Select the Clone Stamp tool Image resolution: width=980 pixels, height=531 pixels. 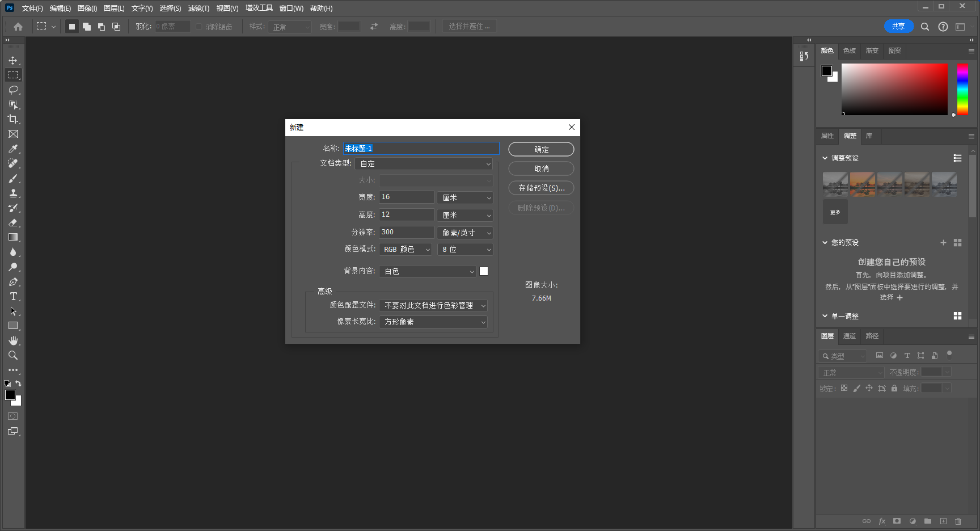click(13, 193)
